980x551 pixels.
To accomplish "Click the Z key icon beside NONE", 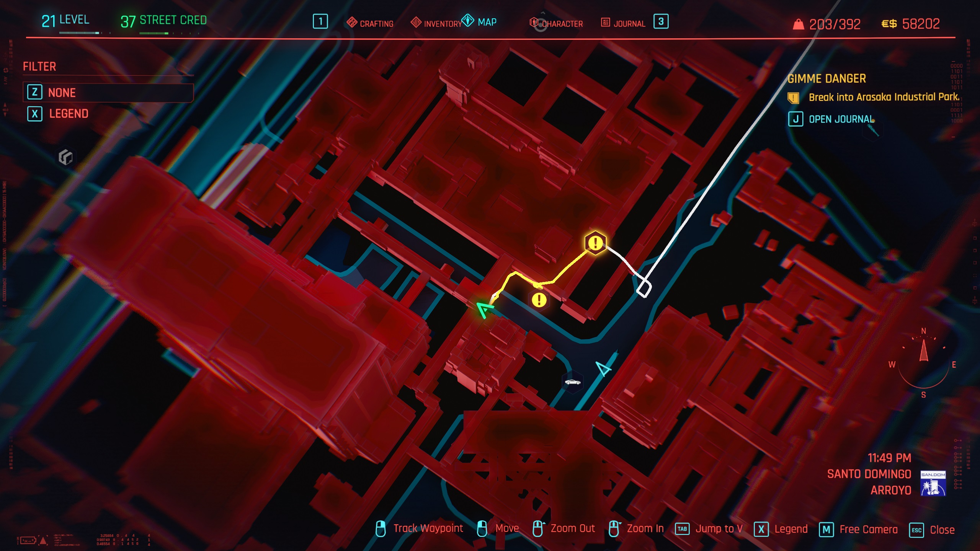I will [x=34, y=92].
